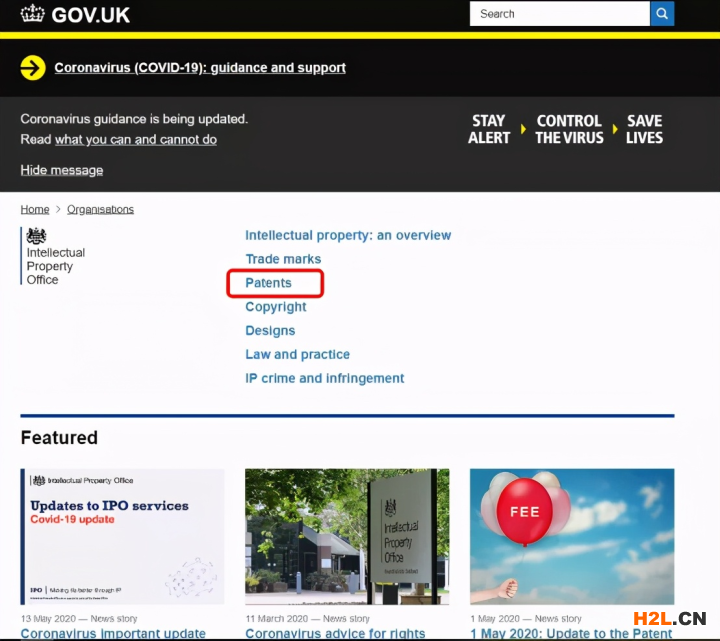Click Hide message link
Screen dimensions: 720x641
62,170
